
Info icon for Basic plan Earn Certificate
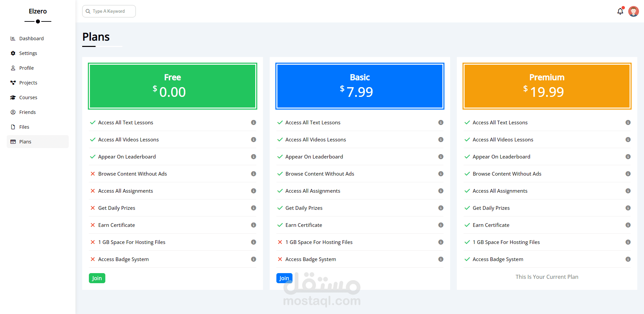pos(441,225)
